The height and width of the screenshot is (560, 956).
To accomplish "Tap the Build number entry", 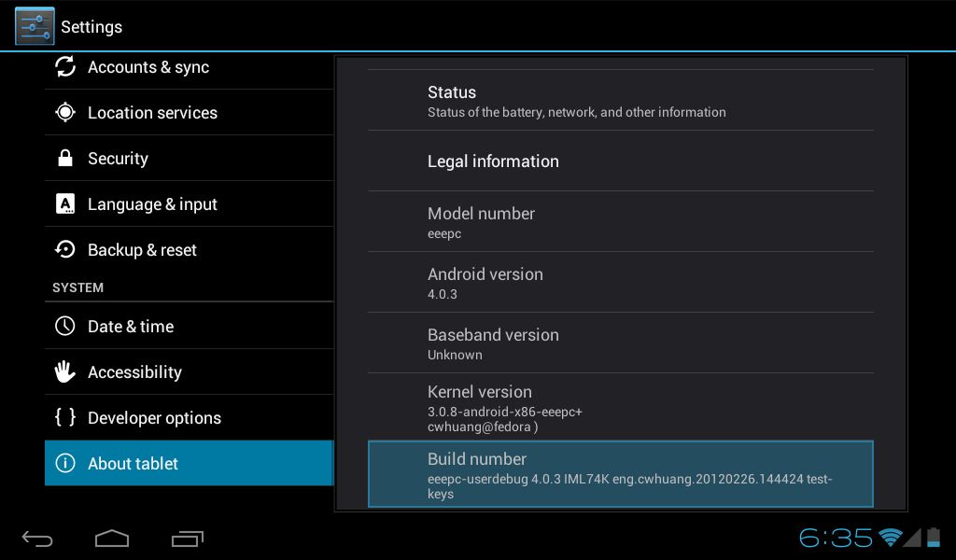I will coord(620,475).
